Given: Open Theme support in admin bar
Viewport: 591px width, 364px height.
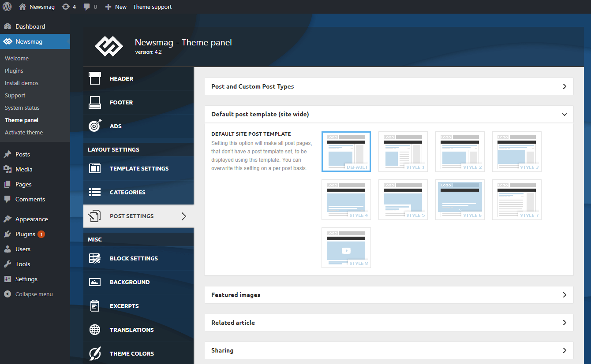Looking at the screenshot, I should 153,7.
